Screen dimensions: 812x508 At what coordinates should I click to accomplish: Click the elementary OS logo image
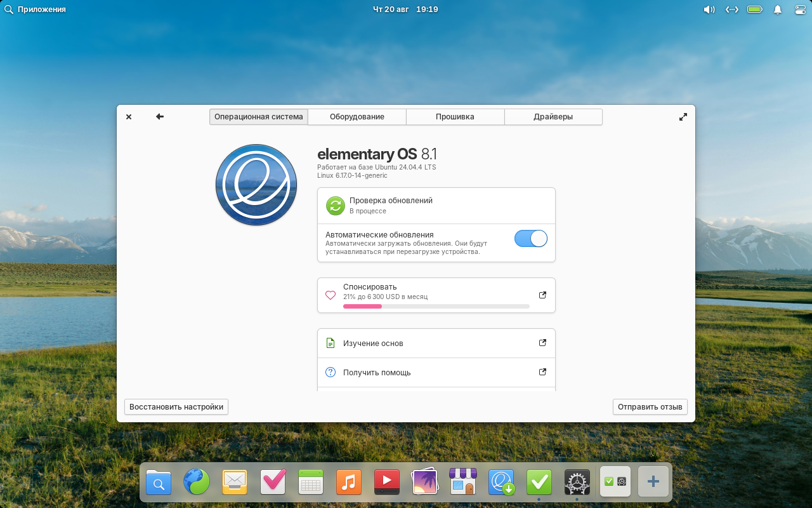click(256, 185)
